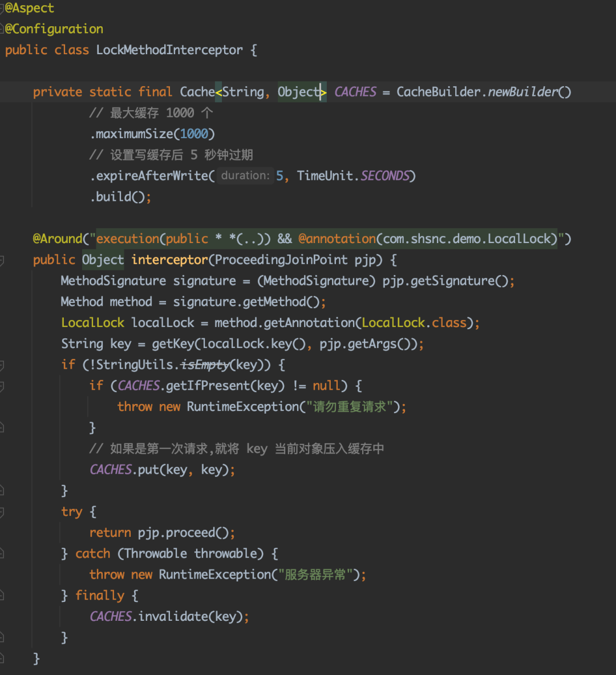This screenshot has width=616, height=675.
Task: Click the ProceedingJoinPoint parameter type
Action: [x=281, y=260]
